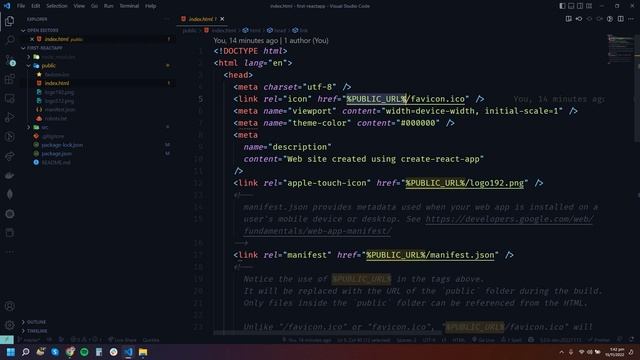Open the Help menu
The image size is (640, 360).
(x=151, y=6)
